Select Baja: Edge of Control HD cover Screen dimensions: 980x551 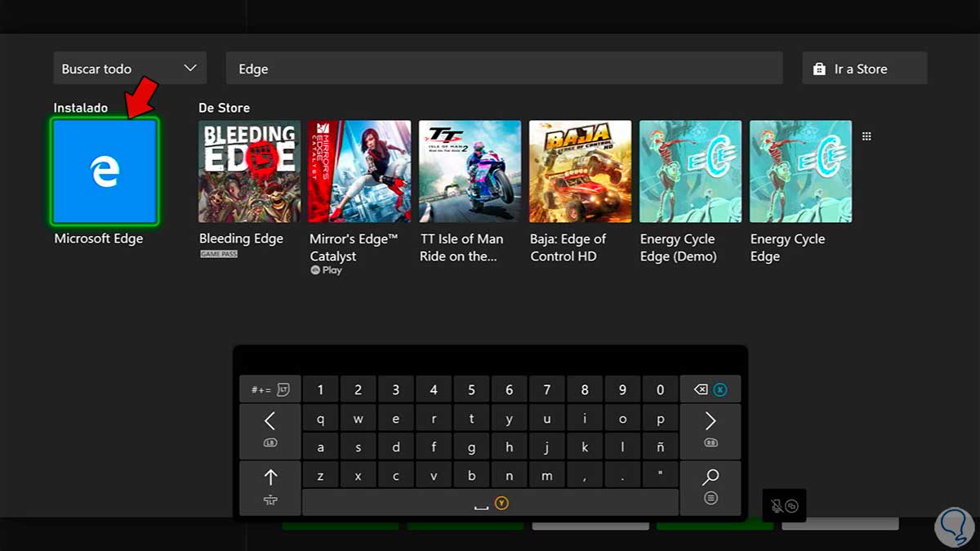[x=580, y=171]
